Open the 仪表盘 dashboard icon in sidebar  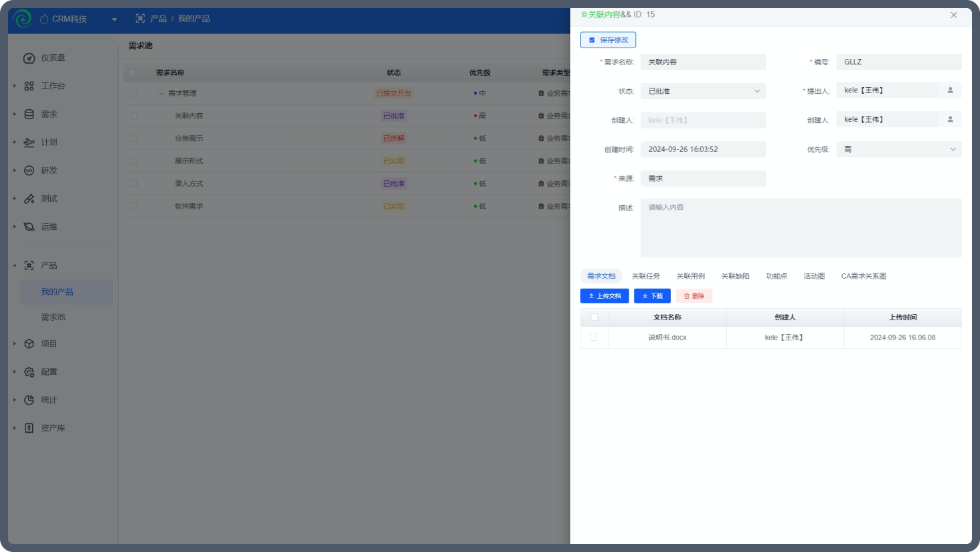29,58
